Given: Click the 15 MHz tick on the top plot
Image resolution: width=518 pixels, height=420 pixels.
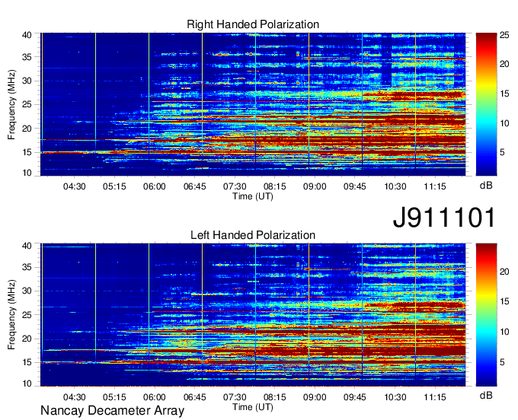Looking at the screenshot, I should coord(27,152).
